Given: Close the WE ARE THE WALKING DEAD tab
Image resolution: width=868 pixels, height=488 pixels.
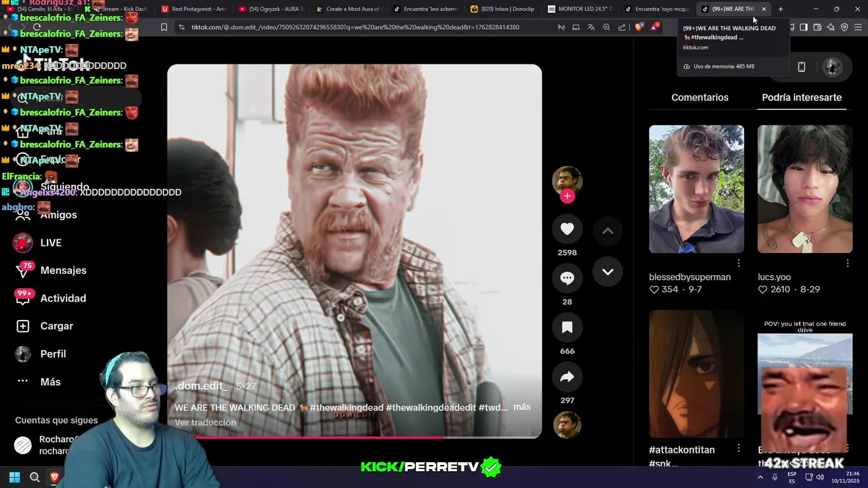Looking at the screenshot, I should tap(764, 9).
